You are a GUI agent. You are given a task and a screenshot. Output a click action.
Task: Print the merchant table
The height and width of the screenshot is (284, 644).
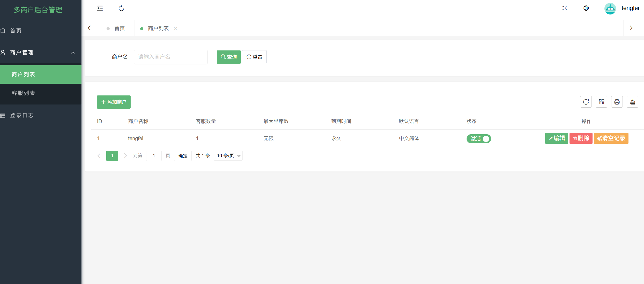pyautogui.click(x=617, y=102)
